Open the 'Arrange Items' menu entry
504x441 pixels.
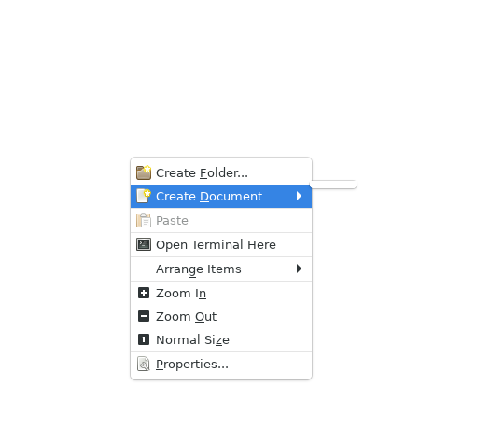(221, 269)
